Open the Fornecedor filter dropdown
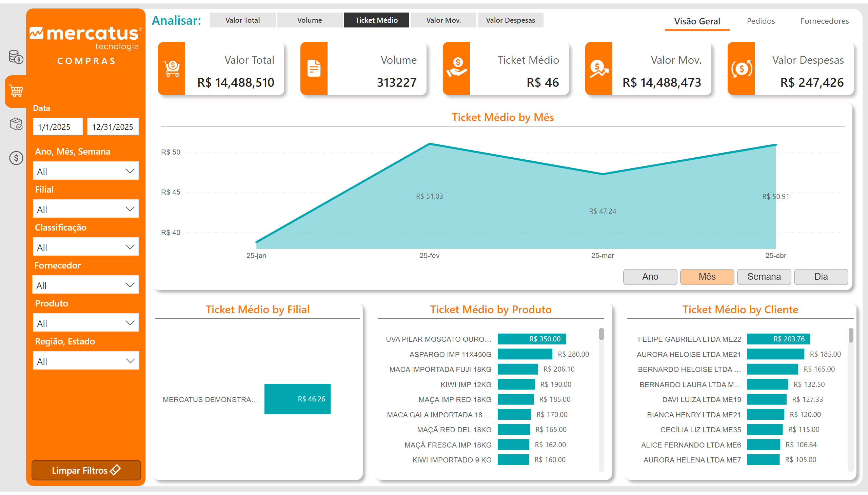 pos(86,285)
